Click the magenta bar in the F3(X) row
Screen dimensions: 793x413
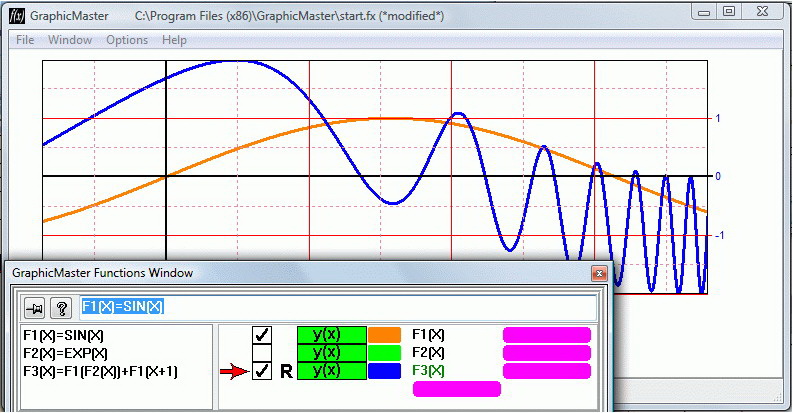click(547, 371)
